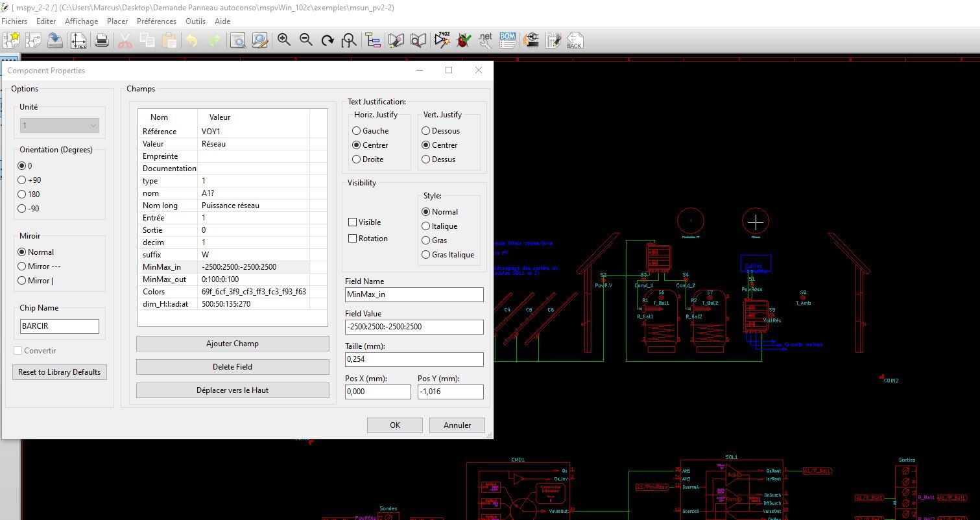
Task: Click the Ajouter Champ button
Action: point(232,344)
